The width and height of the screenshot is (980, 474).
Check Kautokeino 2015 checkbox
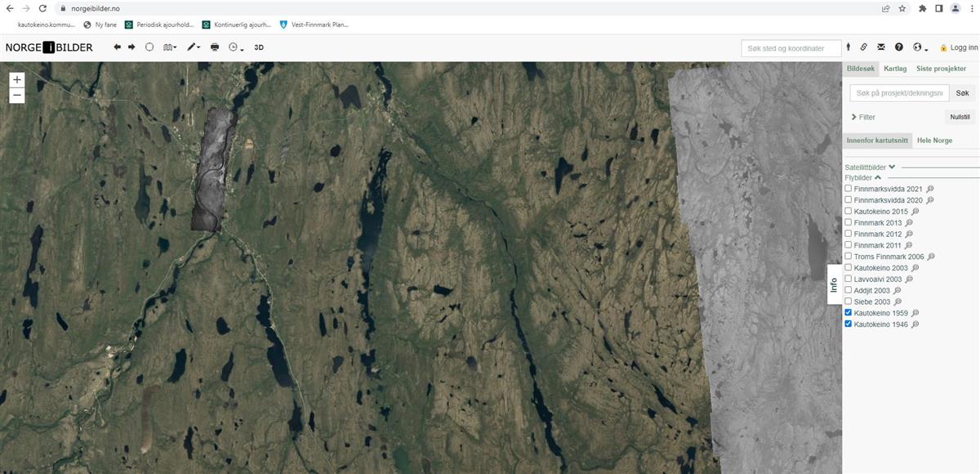pyautogui.click(x=848, y=211)
